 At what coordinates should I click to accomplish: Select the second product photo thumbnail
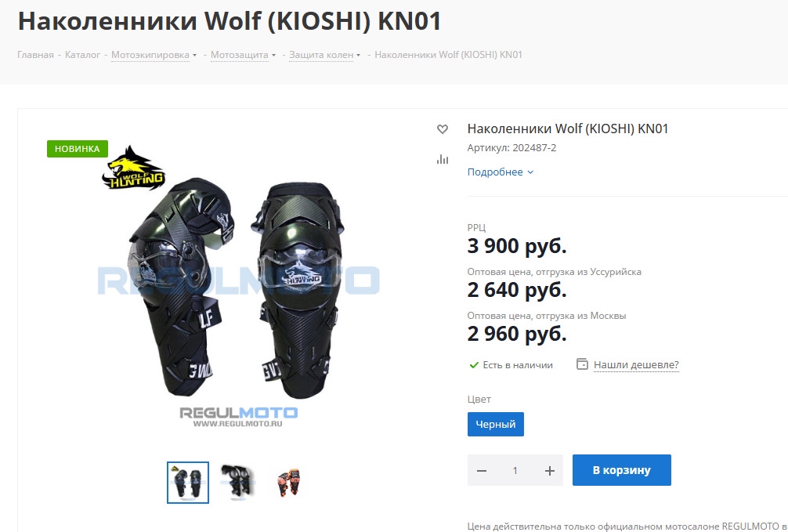pos(237,482)
